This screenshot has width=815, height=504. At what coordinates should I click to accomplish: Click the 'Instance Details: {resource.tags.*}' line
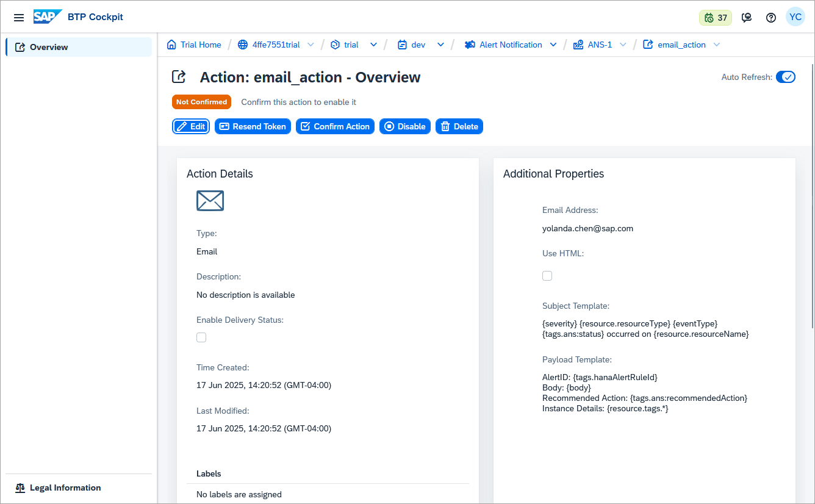(x=605, y=408)
